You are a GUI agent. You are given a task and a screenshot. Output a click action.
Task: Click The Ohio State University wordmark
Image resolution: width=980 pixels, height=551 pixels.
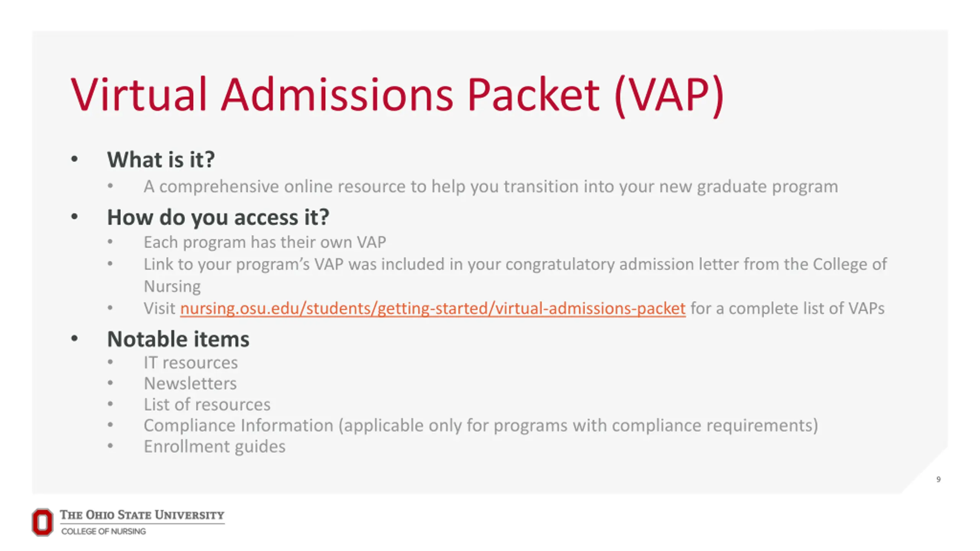(x=142, y=515)
